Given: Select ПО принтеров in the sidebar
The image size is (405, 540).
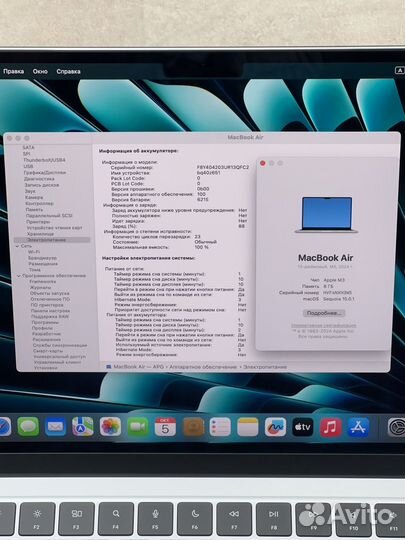Looking at the screenshot, I should click(x=47, y=305).
